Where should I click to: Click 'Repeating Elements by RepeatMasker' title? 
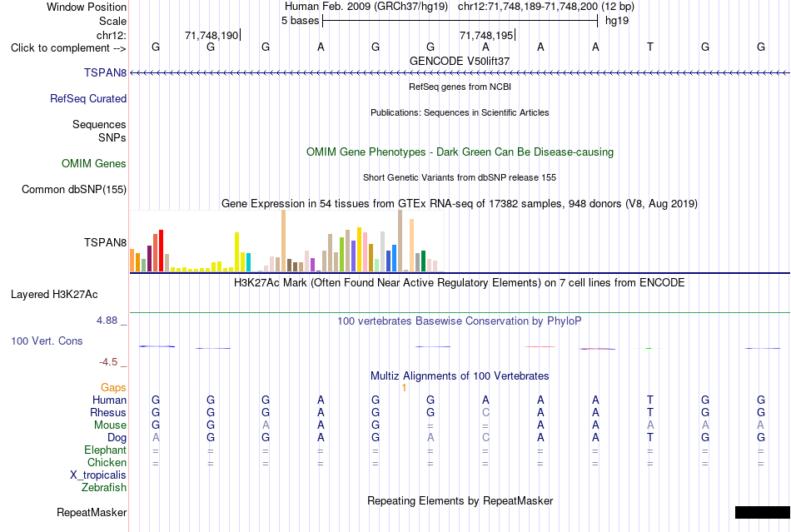pyautogui.click(x=460, y=500)
